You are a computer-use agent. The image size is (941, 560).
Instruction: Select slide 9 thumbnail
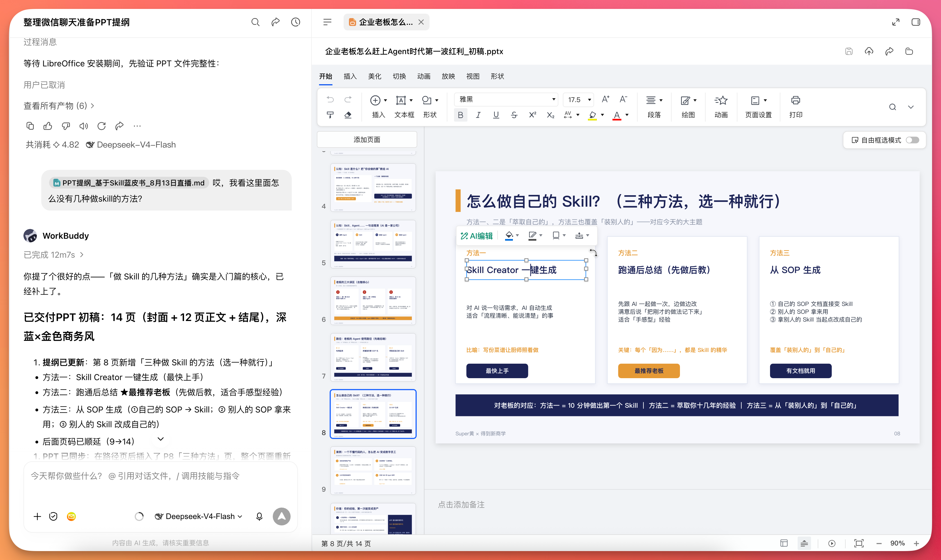point(373,470)
